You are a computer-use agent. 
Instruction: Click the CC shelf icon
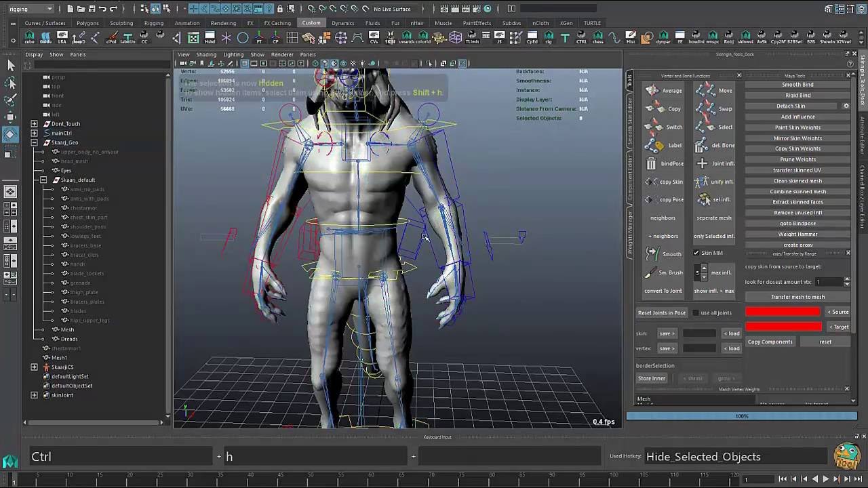click(144, 38)
